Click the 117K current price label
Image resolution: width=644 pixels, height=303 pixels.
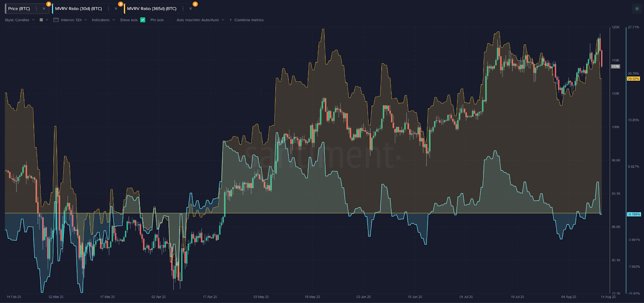click(615, 66)
